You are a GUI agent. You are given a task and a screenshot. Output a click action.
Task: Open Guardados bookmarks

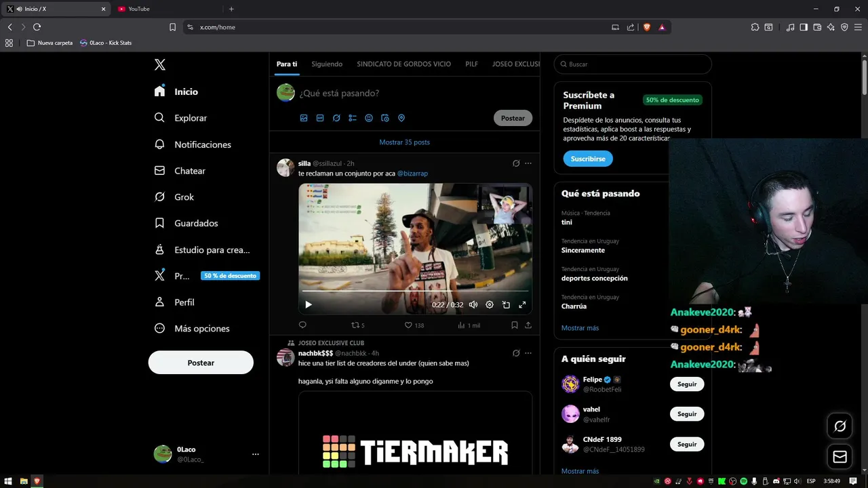[186, 223]
